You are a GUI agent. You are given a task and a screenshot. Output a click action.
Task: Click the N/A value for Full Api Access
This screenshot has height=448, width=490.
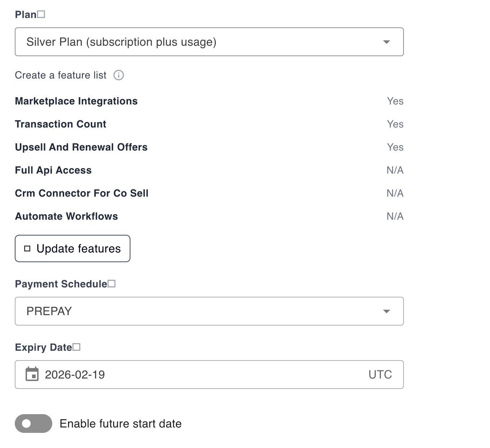click(395, 170)
